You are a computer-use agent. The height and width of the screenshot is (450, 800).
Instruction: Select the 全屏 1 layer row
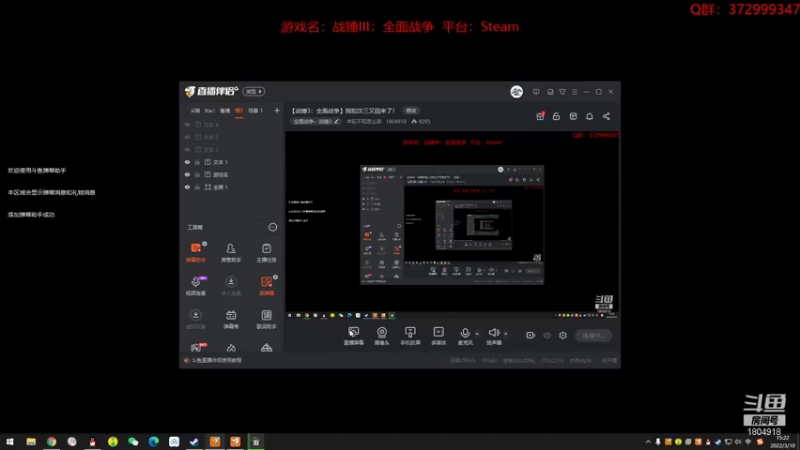click(x=233, y=187)
